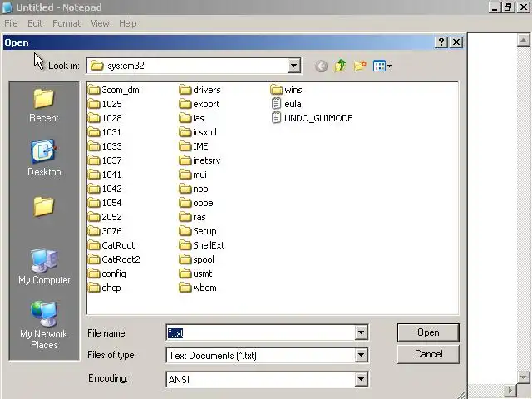
Task: Select the spool folder
Action: click(x=196, y=259)
